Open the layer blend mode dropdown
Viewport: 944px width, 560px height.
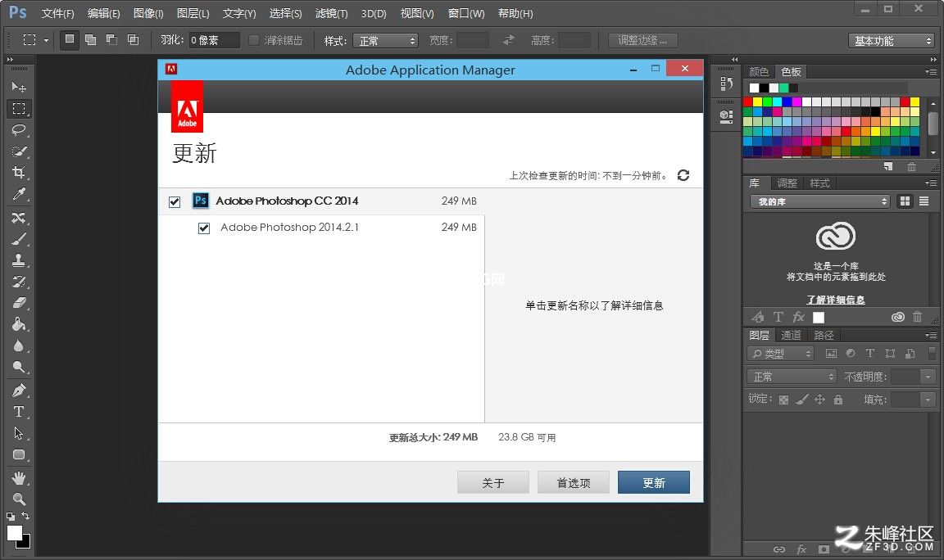tap(792, 377)
